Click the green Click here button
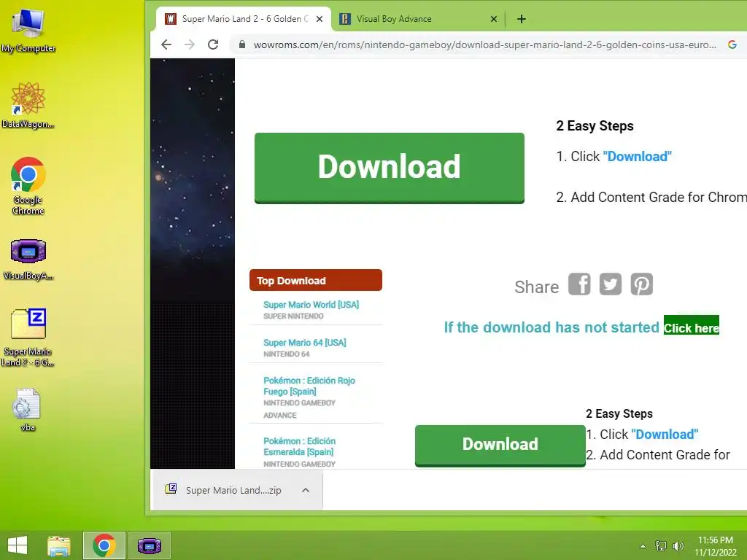Image resolution: width=747 pixels, height=560 pixels. (x=692, y=325)
